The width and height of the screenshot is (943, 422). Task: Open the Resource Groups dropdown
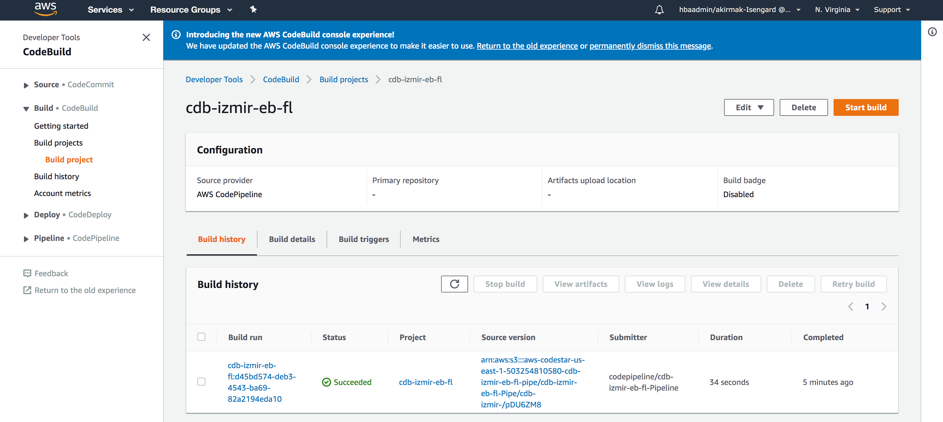(192, 10)
